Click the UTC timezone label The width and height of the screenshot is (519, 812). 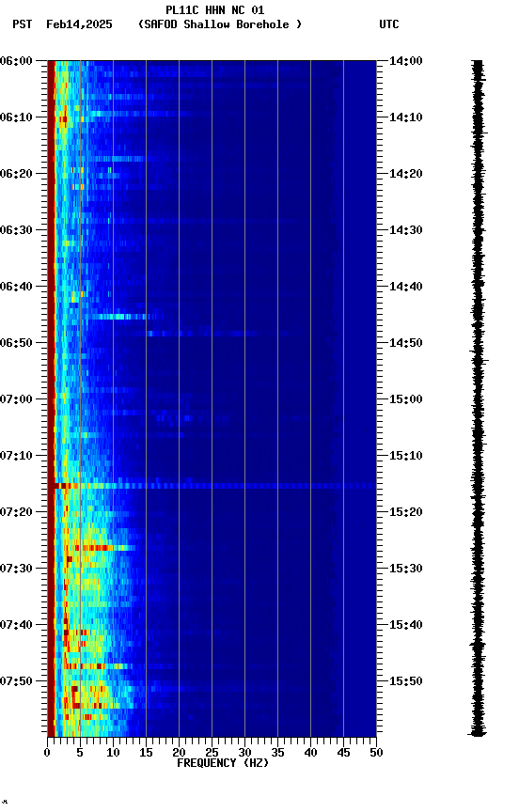pos(389,24)
